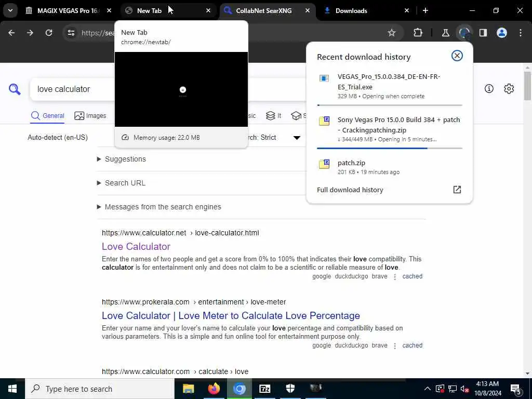The image size is (532, 399).
Task: Go forward with the browser forward arrow
Action: 30,33
